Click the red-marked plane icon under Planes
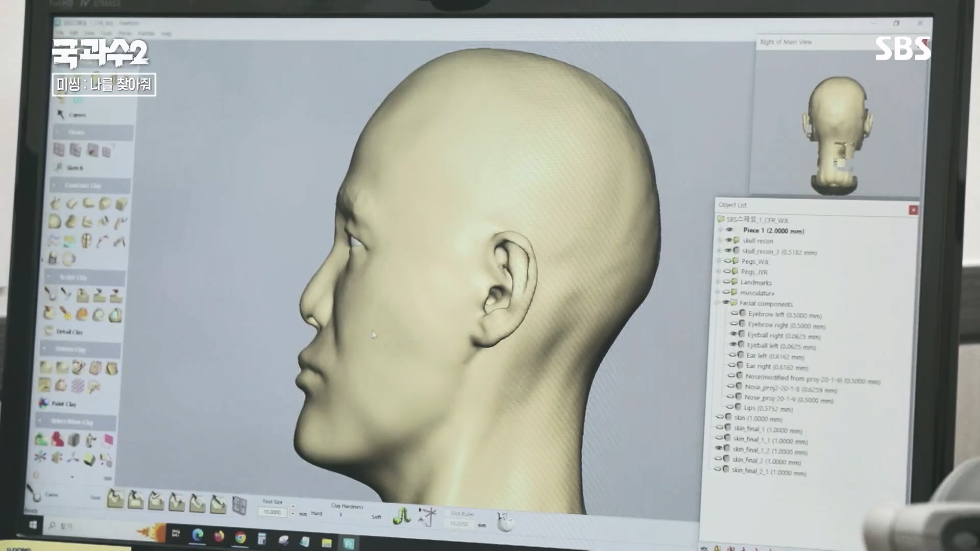This screenshot has height=551, width=980. pos(92,150)
